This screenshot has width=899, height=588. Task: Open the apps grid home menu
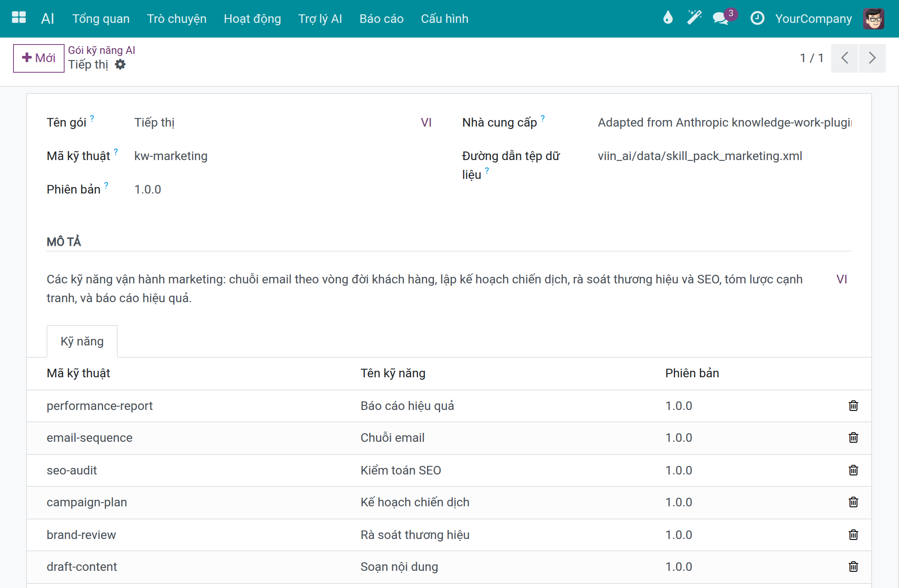pyautogui.click(x=19, y=18)
